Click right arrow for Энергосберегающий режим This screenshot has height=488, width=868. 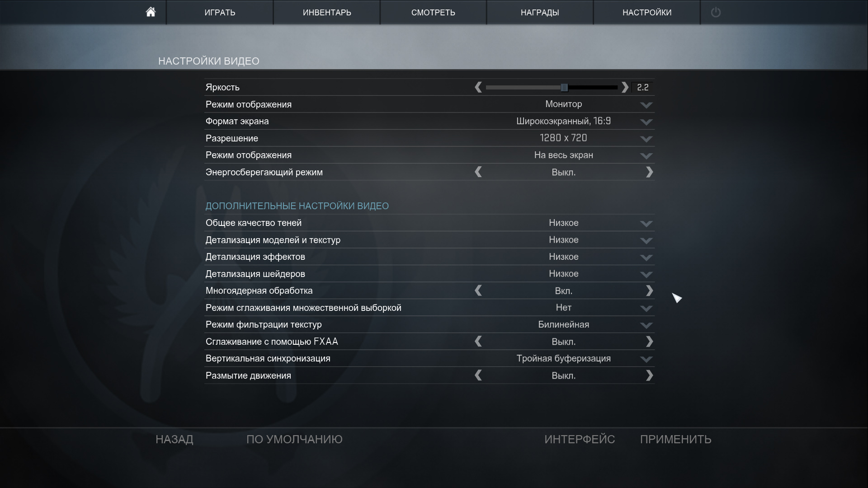pyautogui.click(x=649, y=172)
